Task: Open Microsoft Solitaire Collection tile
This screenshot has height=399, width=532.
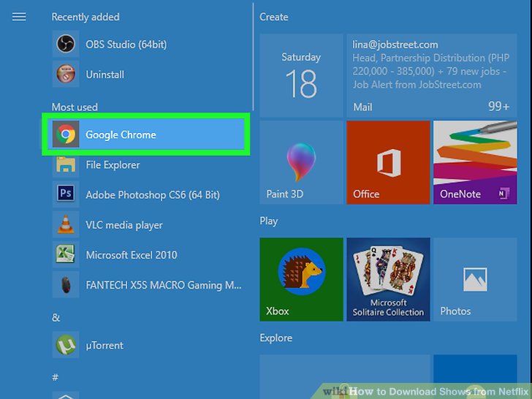Action: click(388, 279)
